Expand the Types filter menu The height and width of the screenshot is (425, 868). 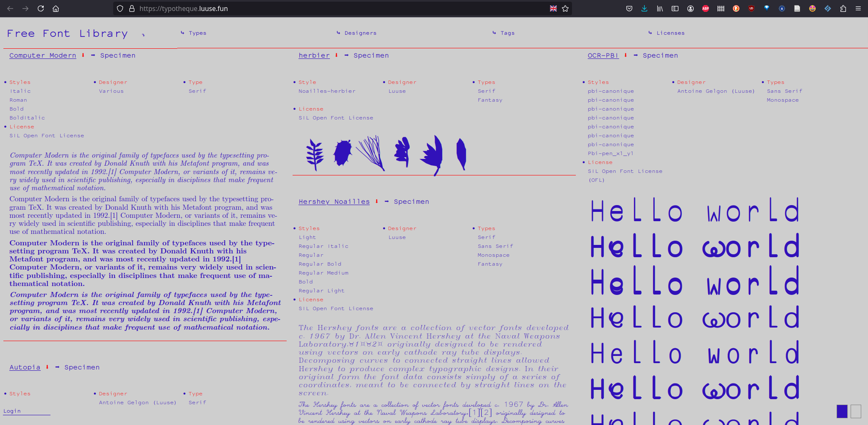click(x=197, y=33)
